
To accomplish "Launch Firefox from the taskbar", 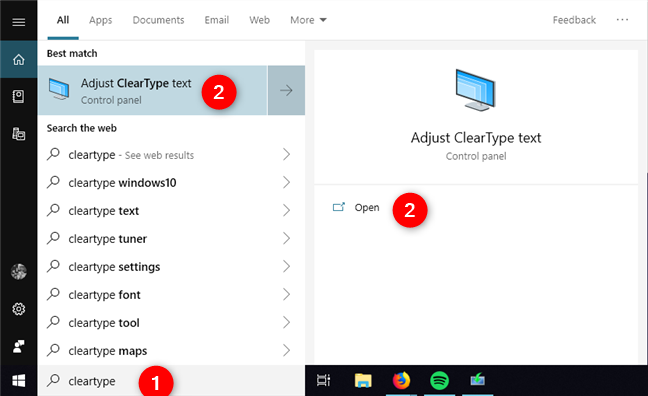I will [401, 380].
